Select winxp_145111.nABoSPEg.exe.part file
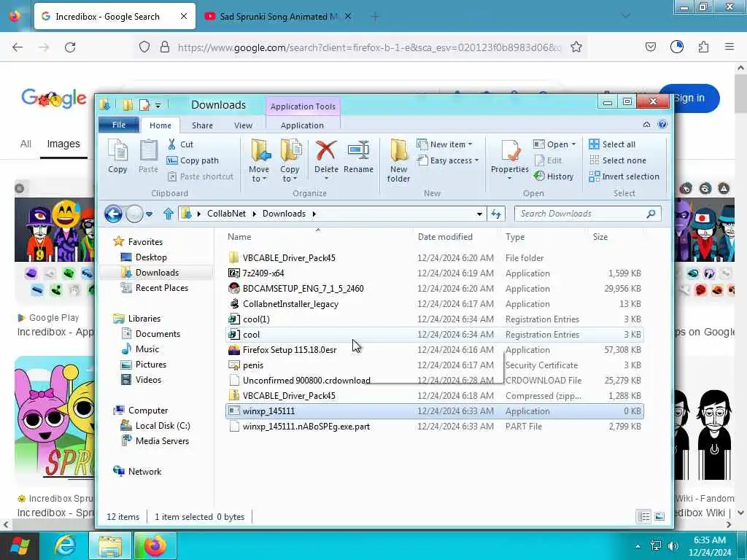The height and width of the screenshot is (560, 747). pyautogui.click(x=435, y=426)
